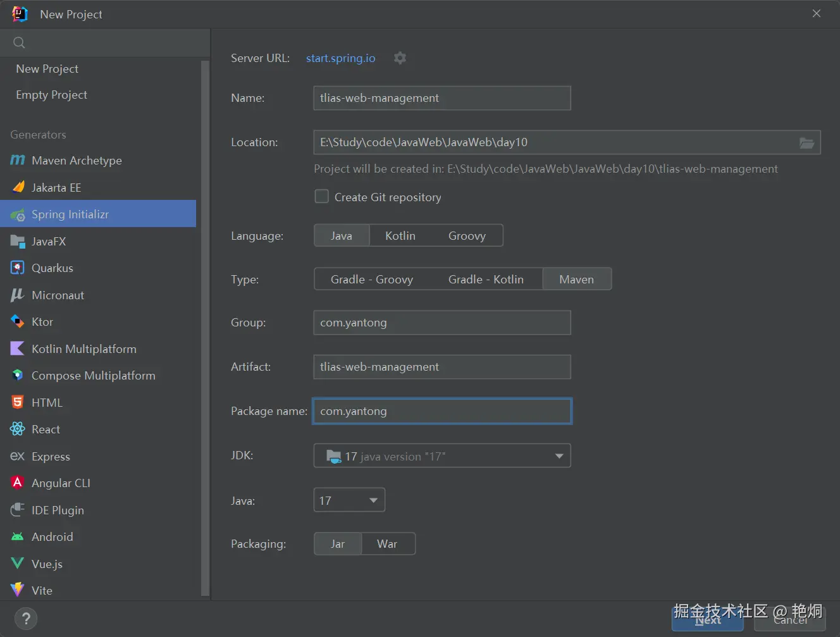Click the Kotlin Multiplatform K icon
Screen dimensions: 840x637
[18, 349]
